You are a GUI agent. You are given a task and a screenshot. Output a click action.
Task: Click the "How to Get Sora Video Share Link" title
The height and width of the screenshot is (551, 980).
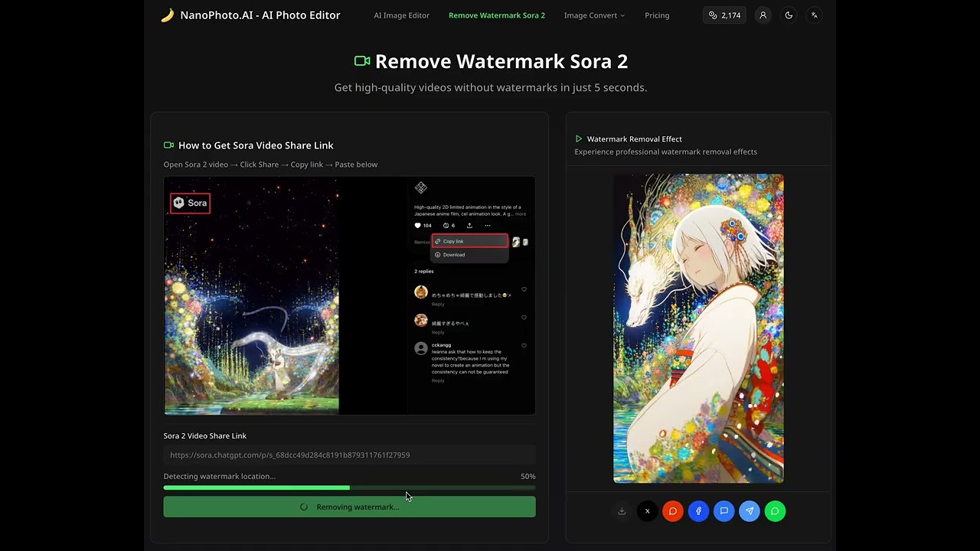click(256, 145)
